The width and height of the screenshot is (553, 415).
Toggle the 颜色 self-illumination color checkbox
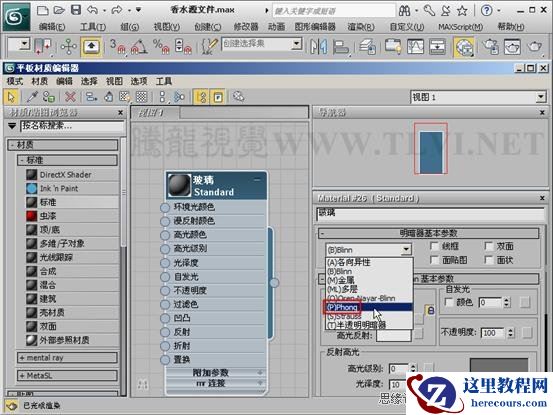450,302
